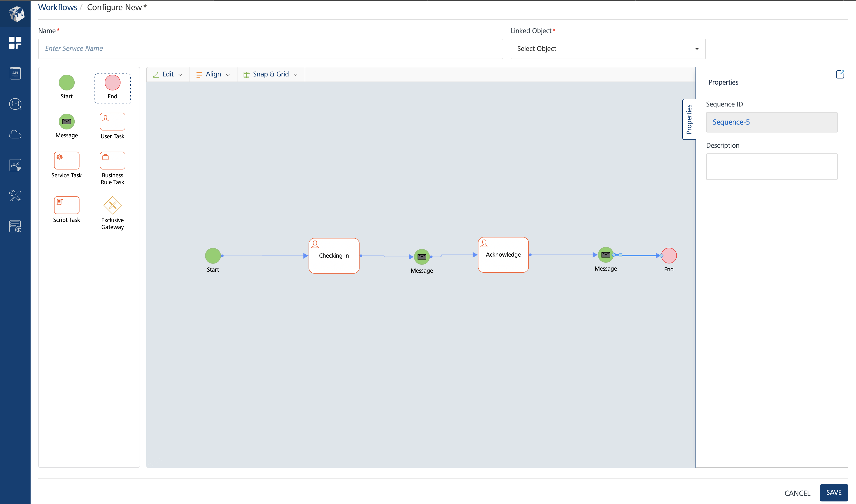This screenshot has height=504, width=856.
Task: Open the API documentation sidebar icon
Action: click(x=15, y=73)
